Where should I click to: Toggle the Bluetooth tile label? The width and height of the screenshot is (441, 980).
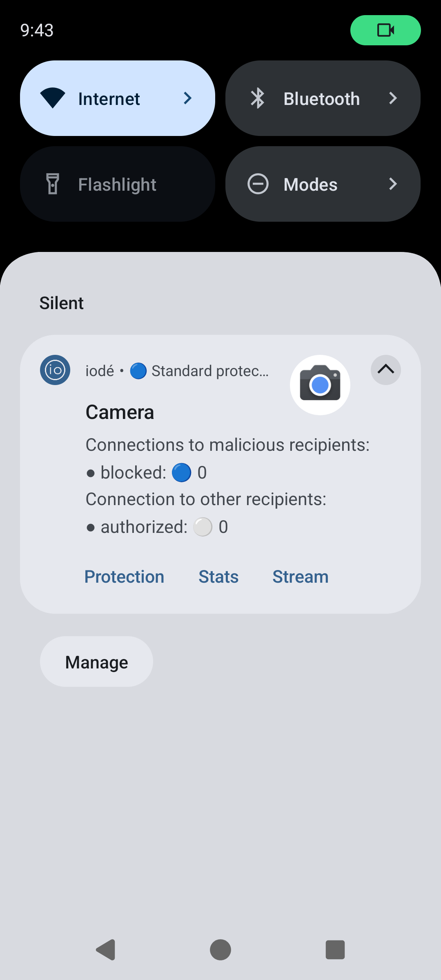[x=321, y=99]
